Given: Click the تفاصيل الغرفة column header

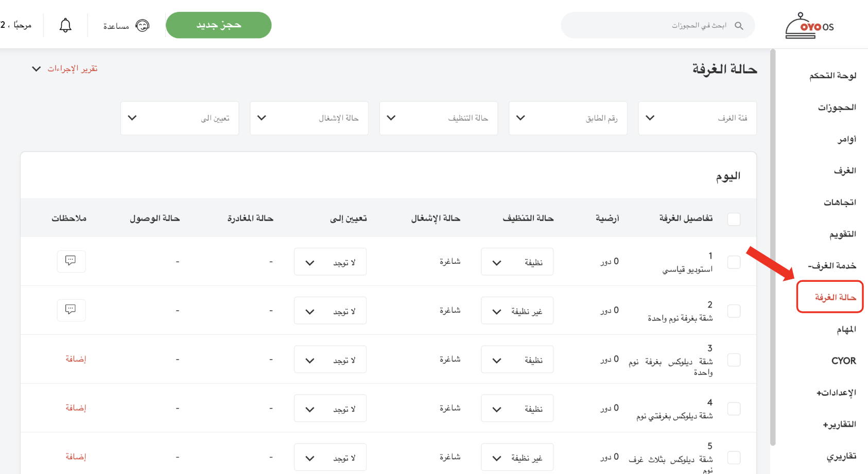Looking at the screenshot, I should click(686, 218).
